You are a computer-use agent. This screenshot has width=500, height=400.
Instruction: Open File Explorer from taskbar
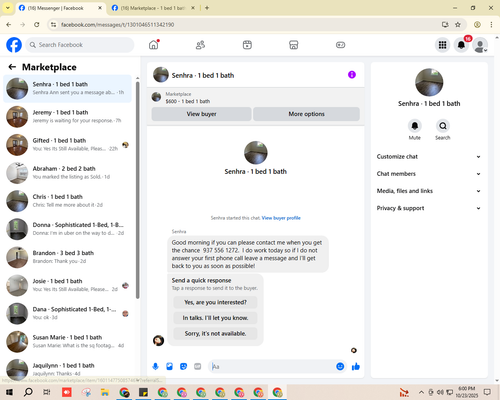coord(105,392)
